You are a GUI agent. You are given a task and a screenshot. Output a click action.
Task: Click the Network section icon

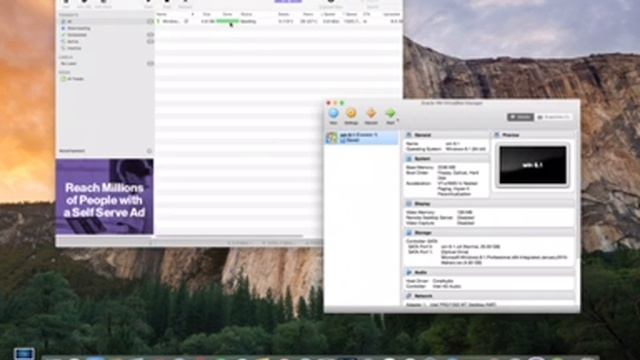tap(409, 296)
